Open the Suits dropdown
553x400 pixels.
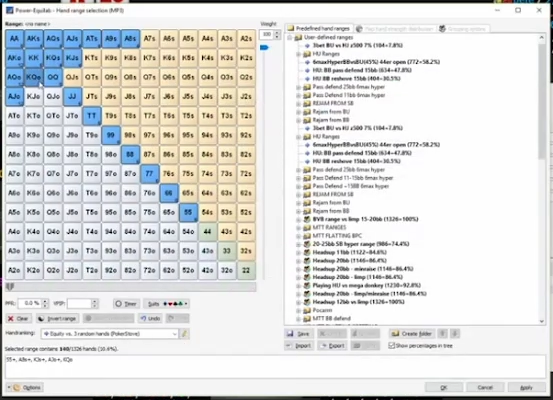pos(166,304)
